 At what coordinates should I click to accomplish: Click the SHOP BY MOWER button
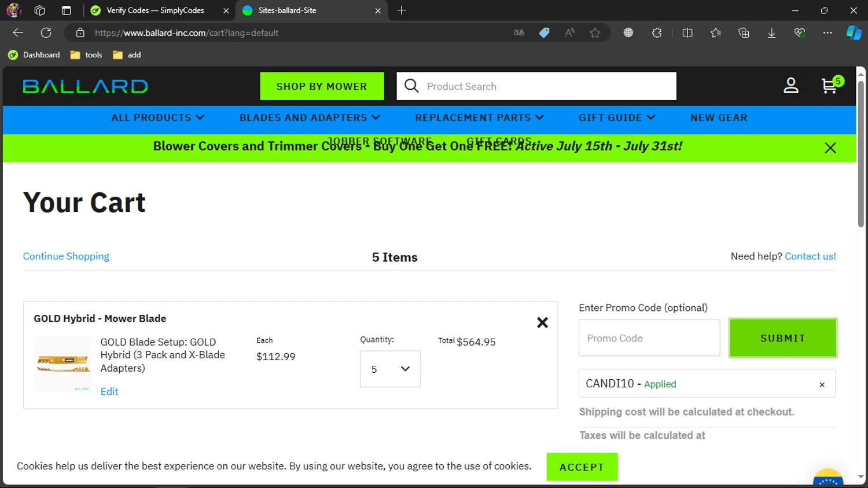322,86
